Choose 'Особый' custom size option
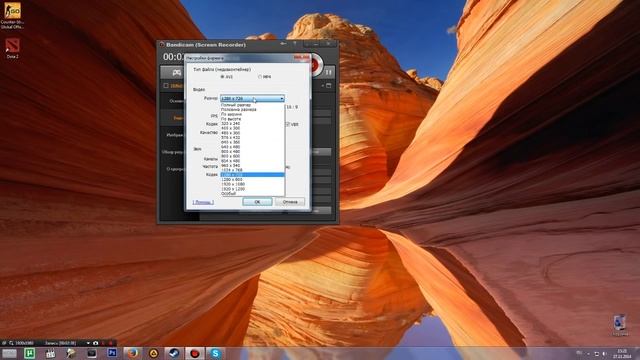The width and height of the screenshot is (640, 360). coord(252,193)
